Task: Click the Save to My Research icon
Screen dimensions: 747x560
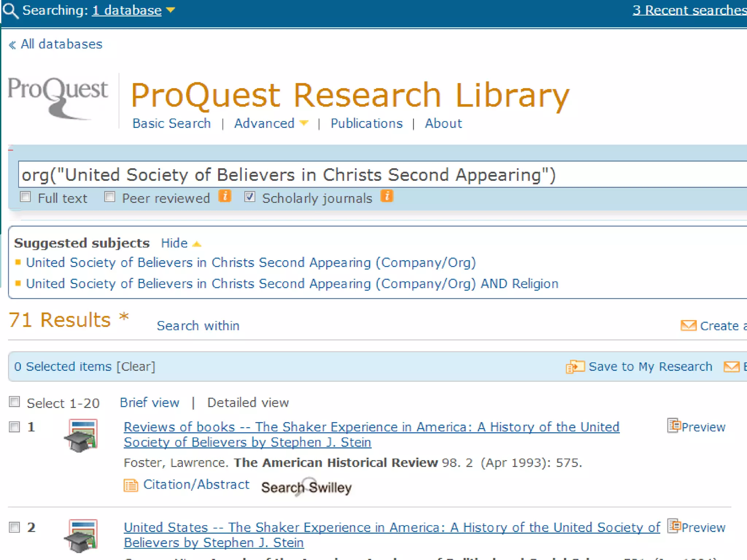Action: [x=575, y=366]
